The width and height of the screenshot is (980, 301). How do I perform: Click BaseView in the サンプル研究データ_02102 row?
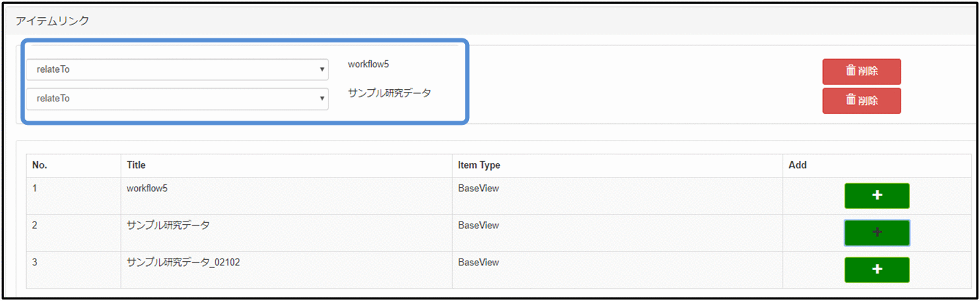pyautogui.click(x=478, y=263)
